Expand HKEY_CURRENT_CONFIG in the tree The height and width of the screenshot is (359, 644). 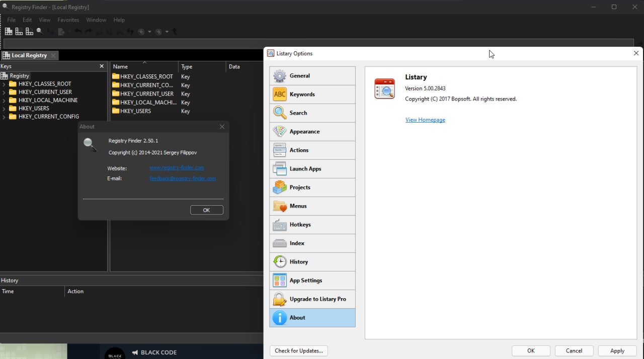tap(4, 117)
